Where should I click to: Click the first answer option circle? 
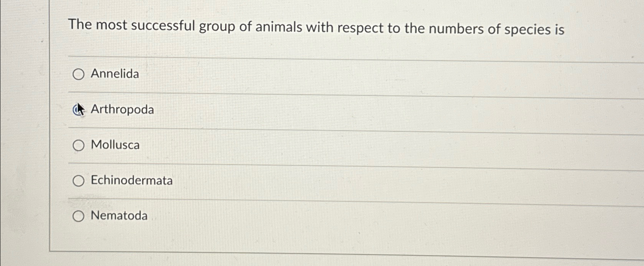pos(79,75)
